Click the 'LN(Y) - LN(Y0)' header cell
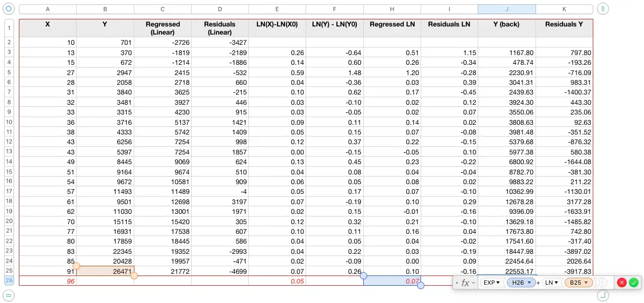644x303 pixels. point(335,29)
